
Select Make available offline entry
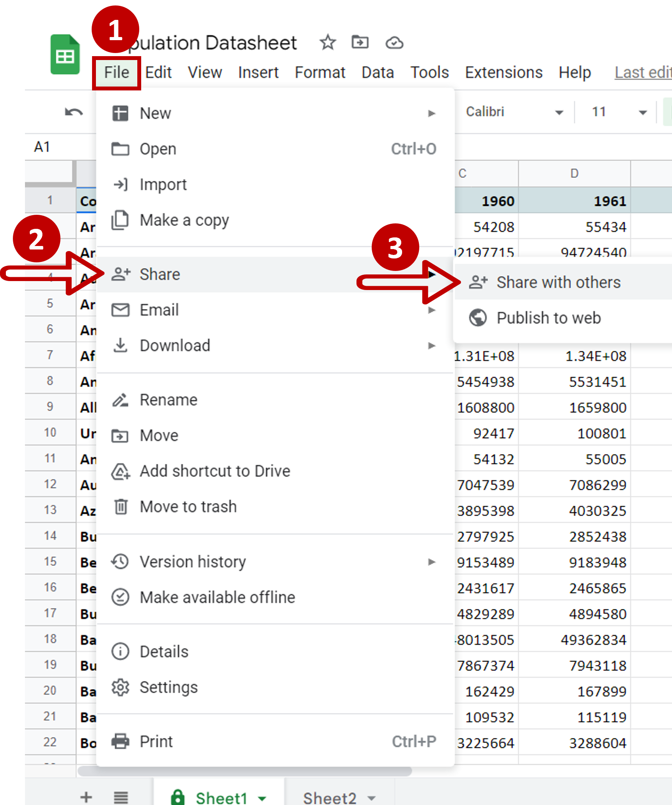click(275, 597)
